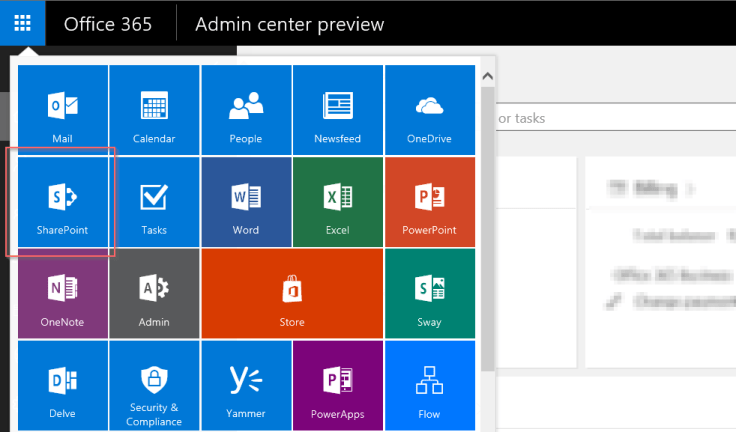
Task: Open the OneNote tile
Action: tap(62, 293)
